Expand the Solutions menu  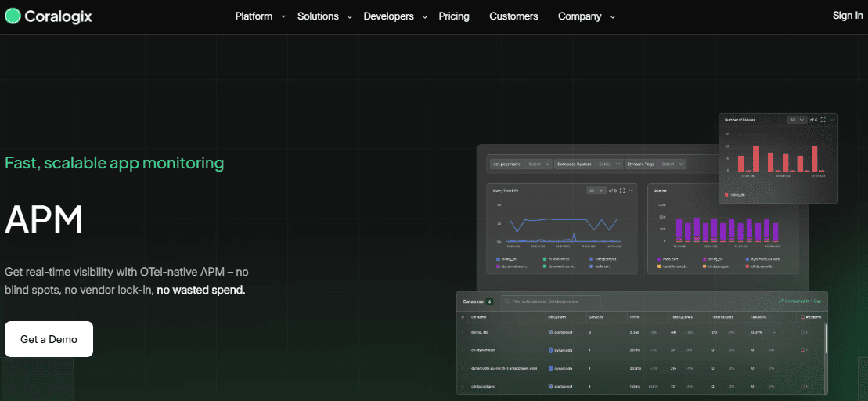pos(324,16)
